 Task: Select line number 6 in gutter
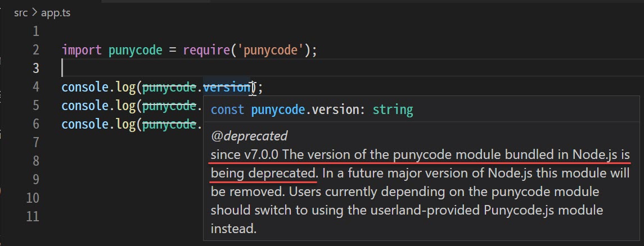point(35,124)
